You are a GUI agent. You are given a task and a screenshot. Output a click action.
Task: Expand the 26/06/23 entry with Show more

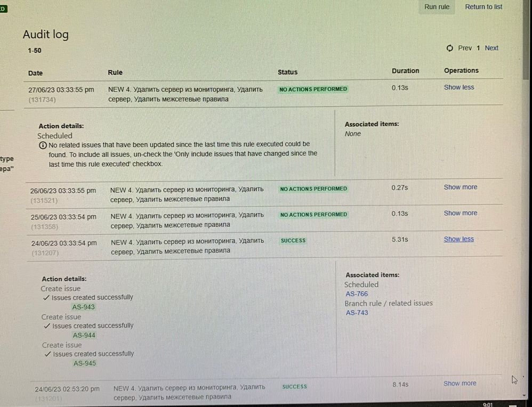(461, 187)
